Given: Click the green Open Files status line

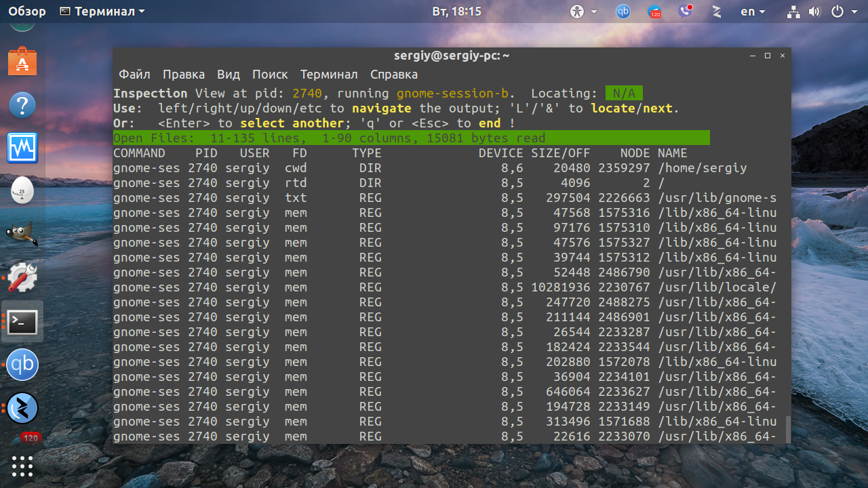Looking at the screenshot, I should pyautogui.click(x=412, y=138).
